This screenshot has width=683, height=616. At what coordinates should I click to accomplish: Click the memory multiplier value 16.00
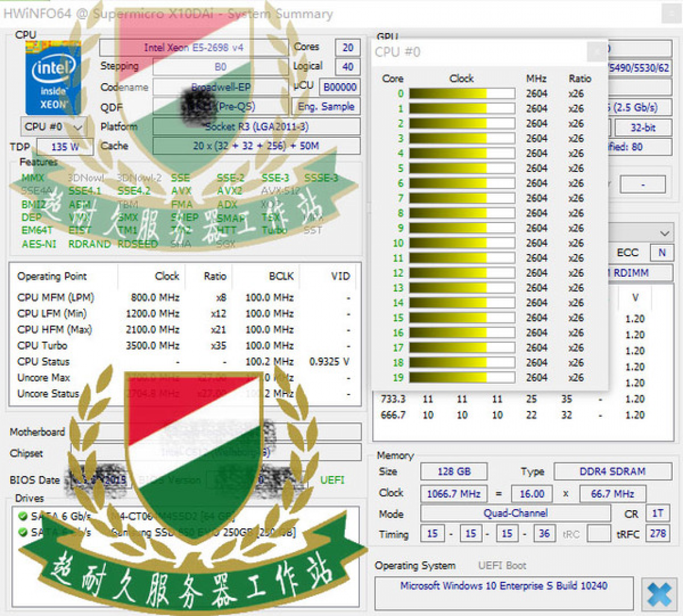click(x=532, y=494)
